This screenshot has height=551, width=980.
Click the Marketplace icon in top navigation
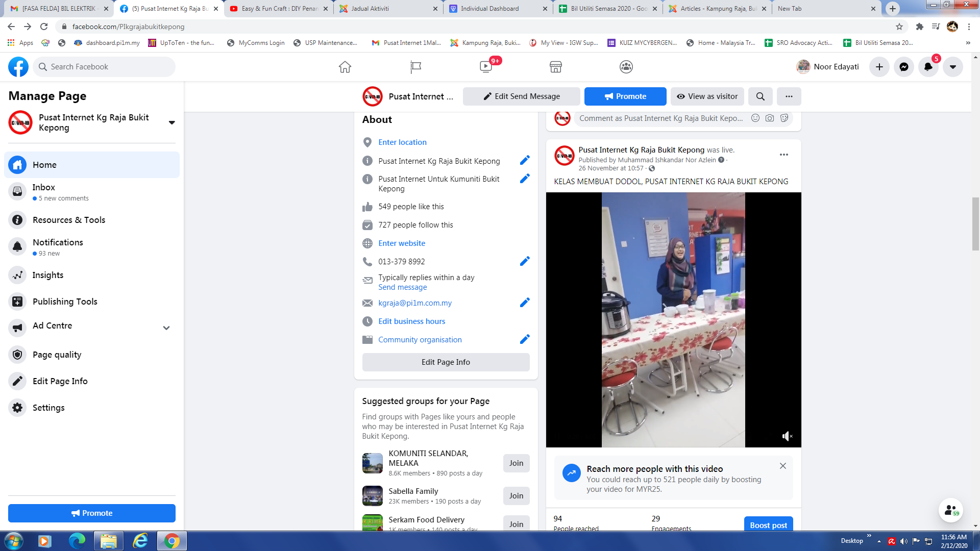[555, 67]
